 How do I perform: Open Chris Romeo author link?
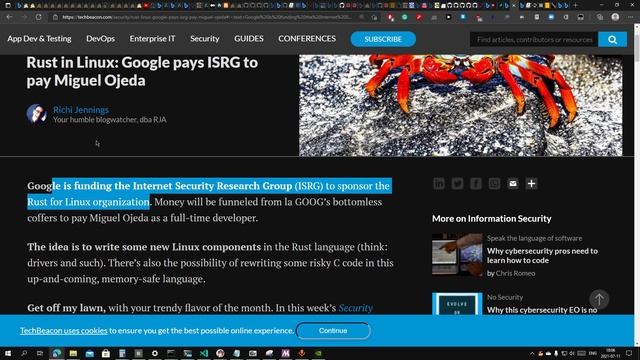(x=515, y=273)
